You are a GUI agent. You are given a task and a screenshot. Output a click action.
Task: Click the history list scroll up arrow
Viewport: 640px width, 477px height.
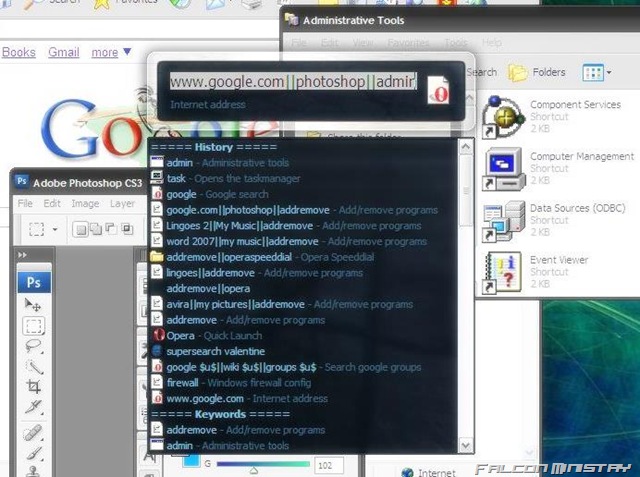pyautogui.click(x=466, y=147)
